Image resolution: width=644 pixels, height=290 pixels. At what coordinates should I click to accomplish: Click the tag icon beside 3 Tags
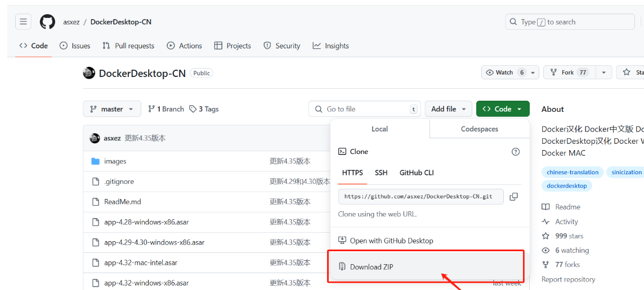click(x=193, y=109)
